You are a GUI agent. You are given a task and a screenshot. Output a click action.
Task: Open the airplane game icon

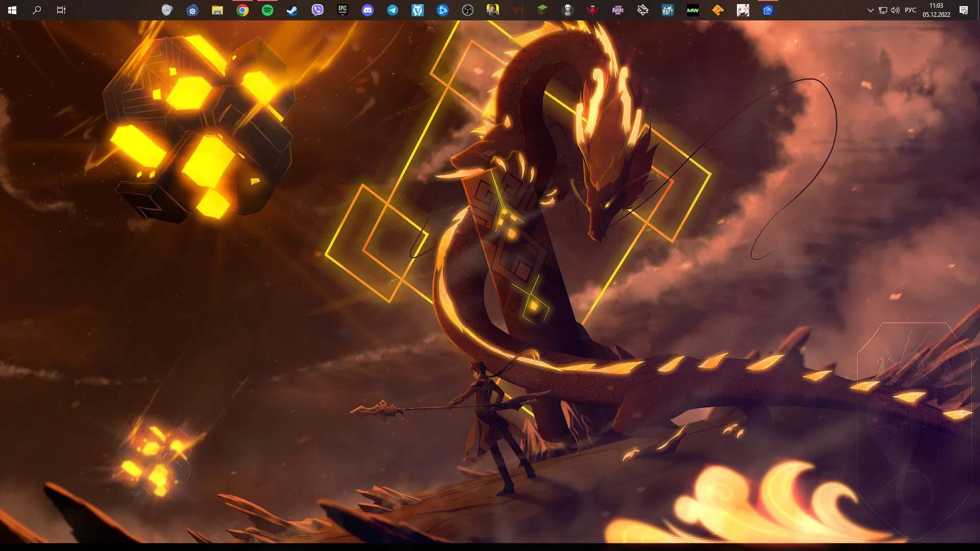[643, 10]
